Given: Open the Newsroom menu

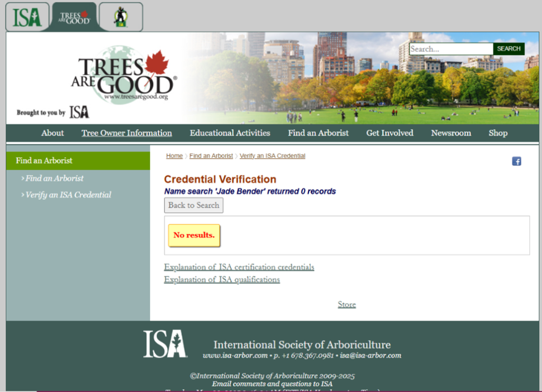Looking at the screenshot, I should [x=451, y=133].
